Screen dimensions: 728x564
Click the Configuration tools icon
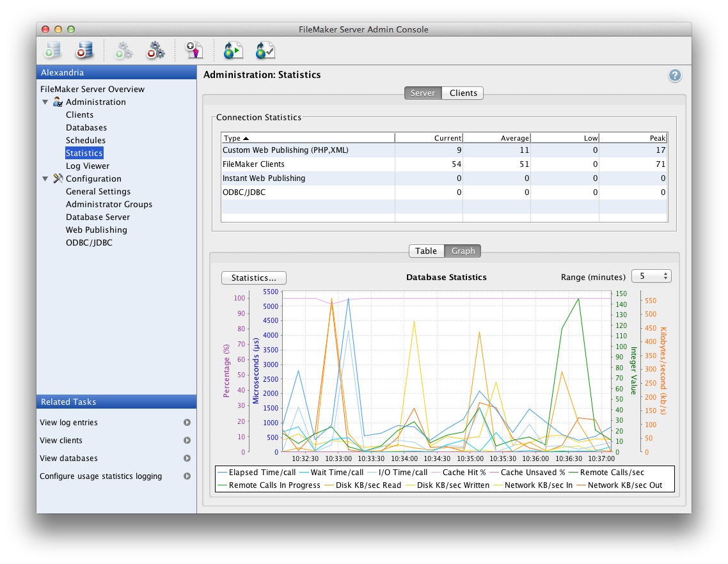[58, 178]
